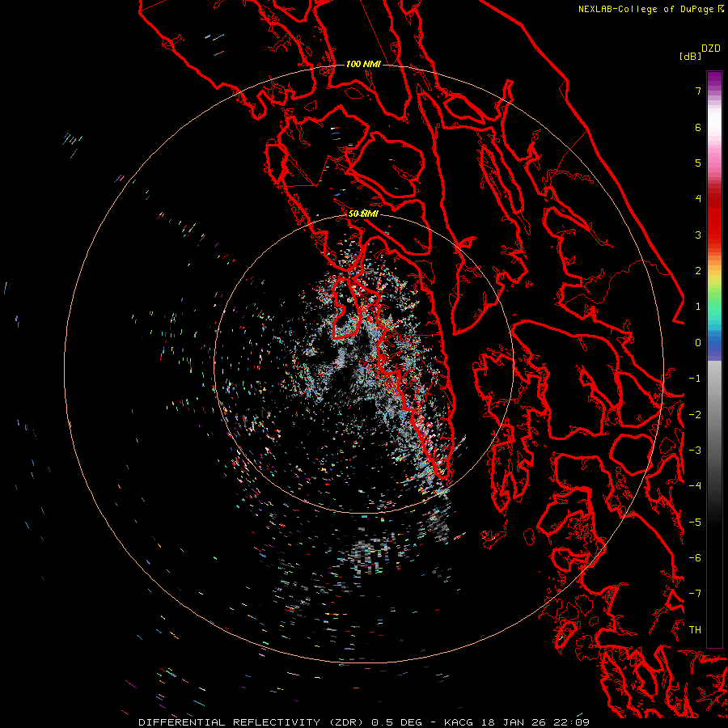Select the 0 value on color scale
The height and width of the screenshot is (728, 728).
698,343
